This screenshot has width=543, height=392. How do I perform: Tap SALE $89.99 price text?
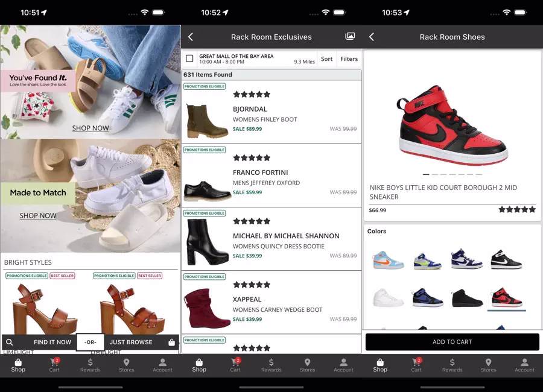point(247,129)
